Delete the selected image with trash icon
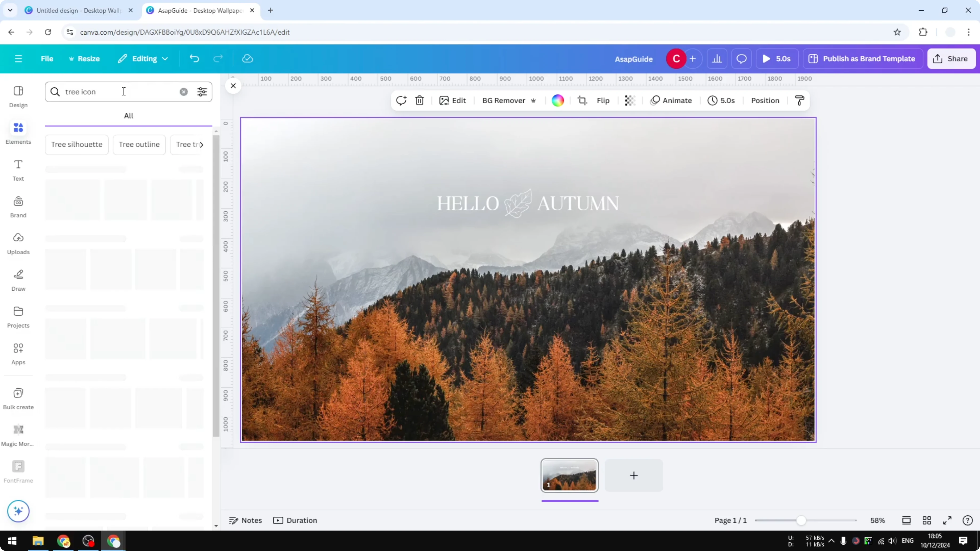The image size is (980, 551). 419,100
